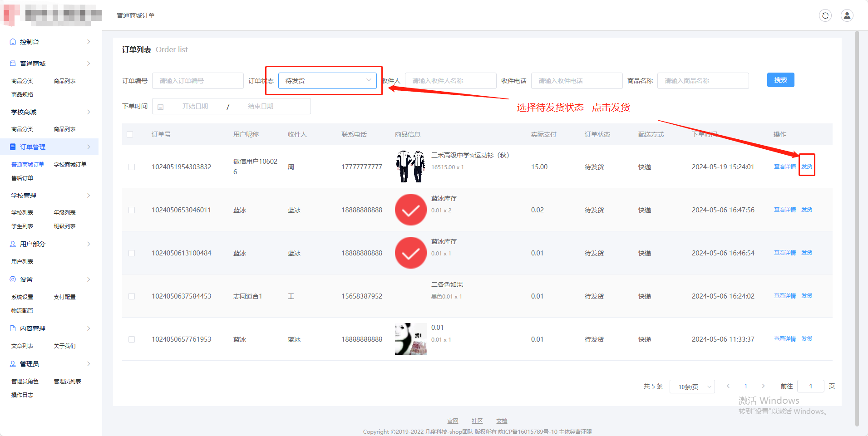Click the 内容管理 document icon
The image size is (868, 436).
13,328
